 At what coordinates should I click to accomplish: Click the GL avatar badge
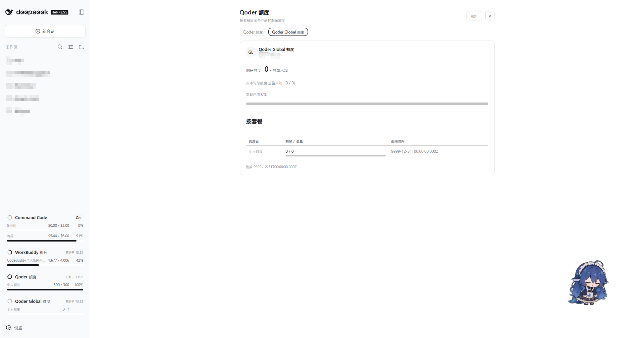251,52
